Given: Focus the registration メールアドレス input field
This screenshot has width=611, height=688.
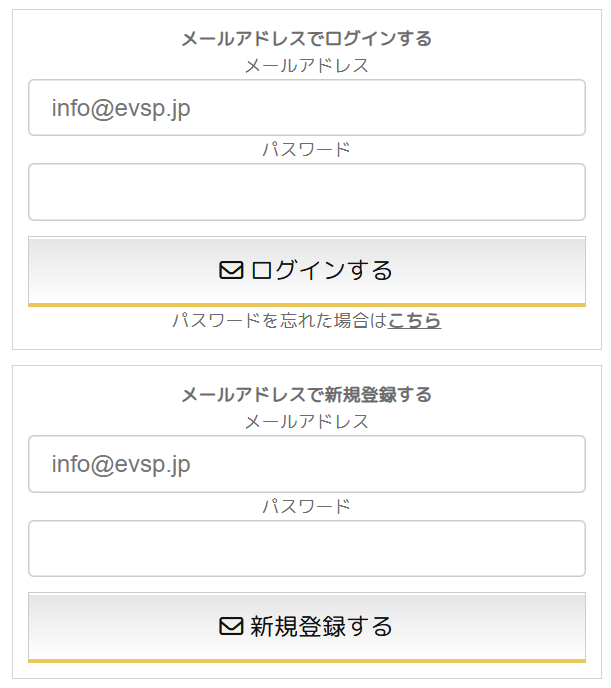Looking at the screenshot, I should coord(306,464).
